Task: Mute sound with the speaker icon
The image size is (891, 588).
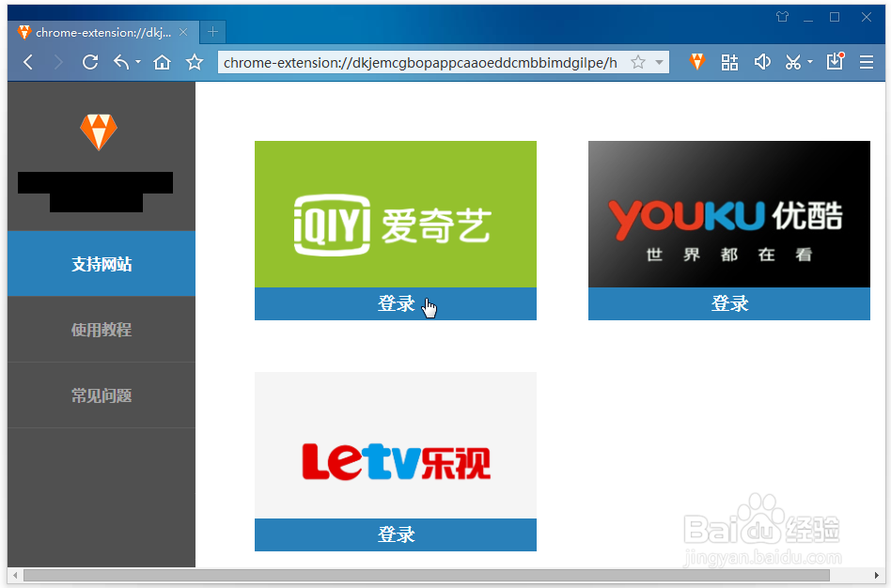Action: tap(762, 61)
